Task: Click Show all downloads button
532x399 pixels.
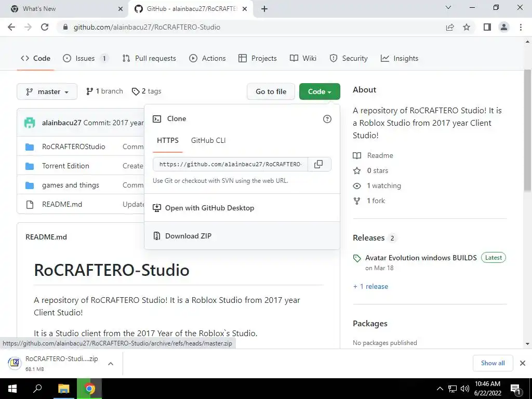Action: [x=493, y=363]
